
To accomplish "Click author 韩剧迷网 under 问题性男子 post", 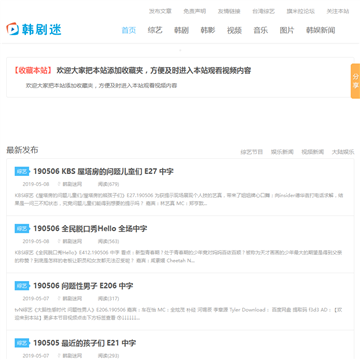I will (72, 298).
